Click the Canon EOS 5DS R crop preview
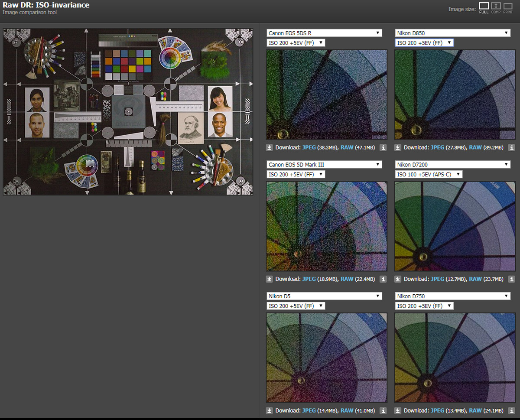Image resolution: width=520 pixels, height=420 pixels. pyautogui.click(x=326, y=94)
